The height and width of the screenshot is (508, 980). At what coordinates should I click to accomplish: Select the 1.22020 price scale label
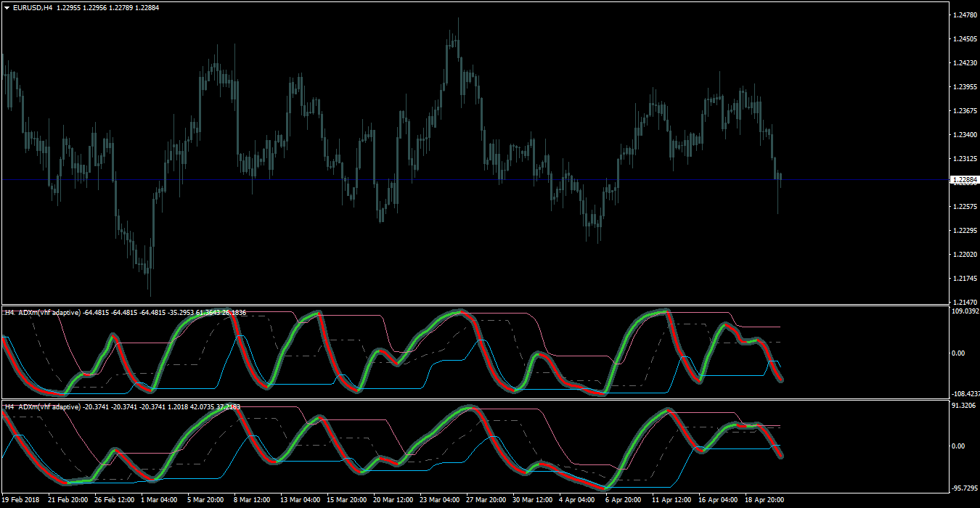tap(967, 254)
